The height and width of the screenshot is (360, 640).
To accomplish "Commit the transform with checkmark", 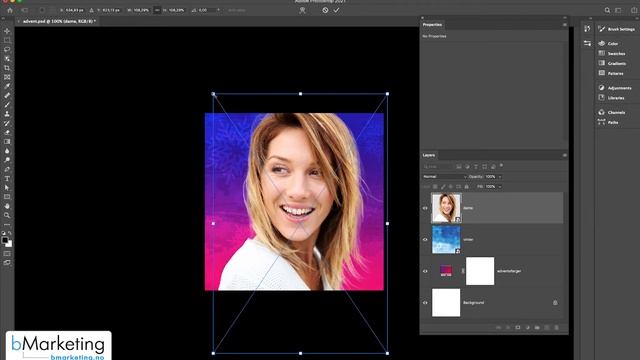I will pyautogui.click(x=336, y=10).
